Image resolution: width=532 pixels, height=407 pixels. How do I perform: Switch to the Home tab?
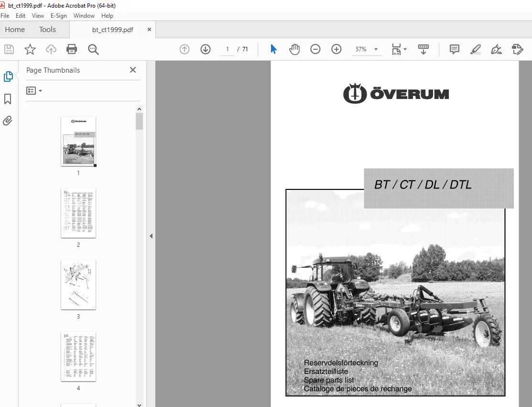[x=15, y=30]
